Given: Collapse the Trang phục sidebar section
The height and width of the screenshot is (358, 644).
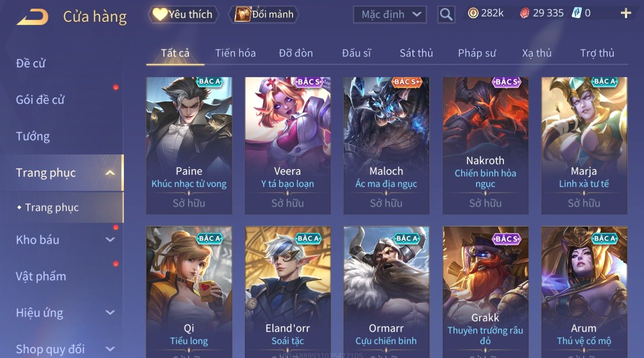Looking at the screenshot, I should (x=110, y=173).
